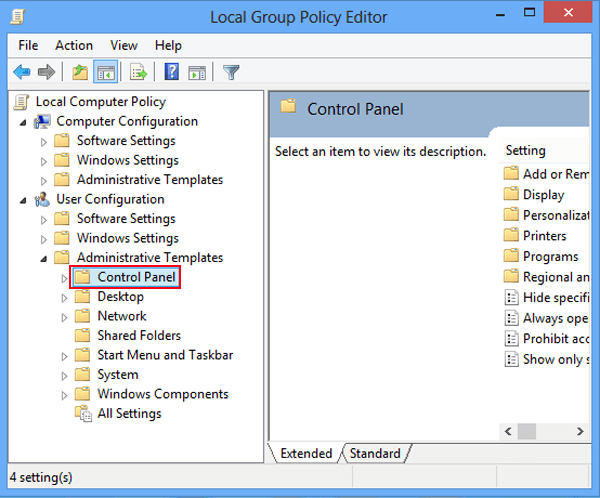Screen dimensions: 600x498
Task: Click the Add or Remove folder icon
Action: tap(511, 173)
